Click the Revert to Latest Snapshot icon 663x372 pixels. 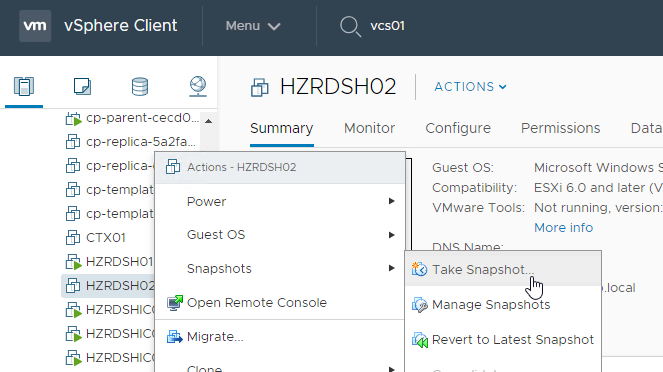pos(420,340)
